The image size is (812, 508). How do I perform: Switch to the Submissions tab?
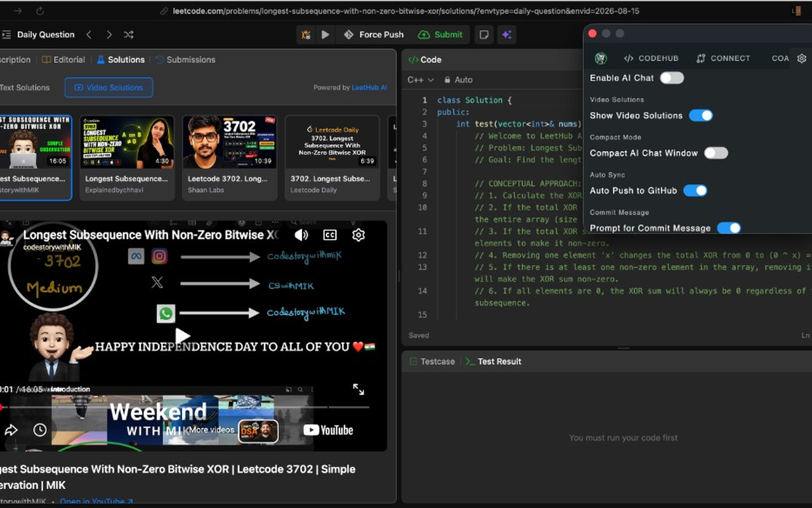(185, 60)
